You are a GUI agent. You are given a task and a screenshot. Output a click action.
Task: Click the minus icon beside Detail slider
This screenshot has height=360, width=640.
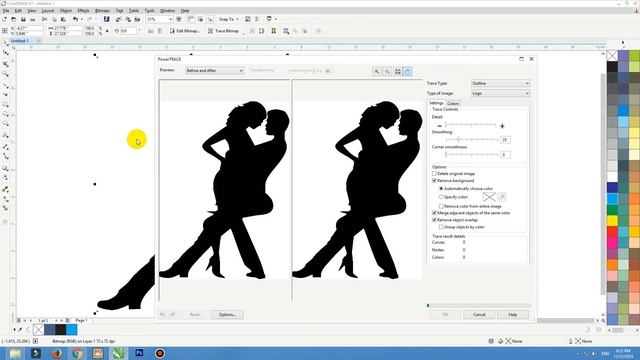(439, 126)
